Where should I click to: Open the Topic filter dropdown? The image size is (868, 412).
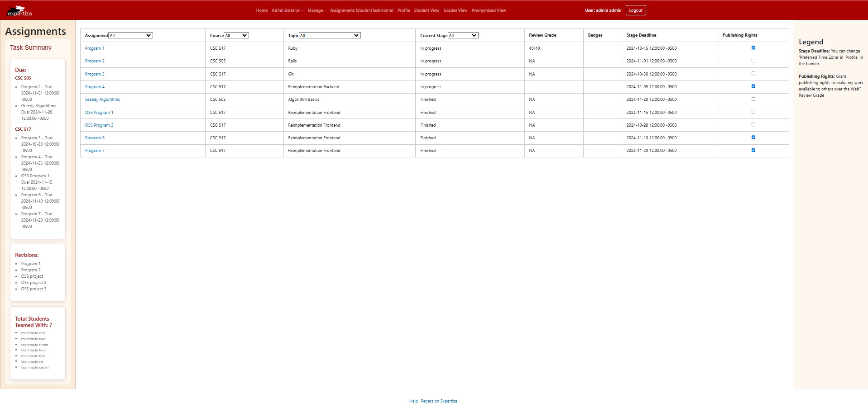pyautogui.click(x=329, y=35)
